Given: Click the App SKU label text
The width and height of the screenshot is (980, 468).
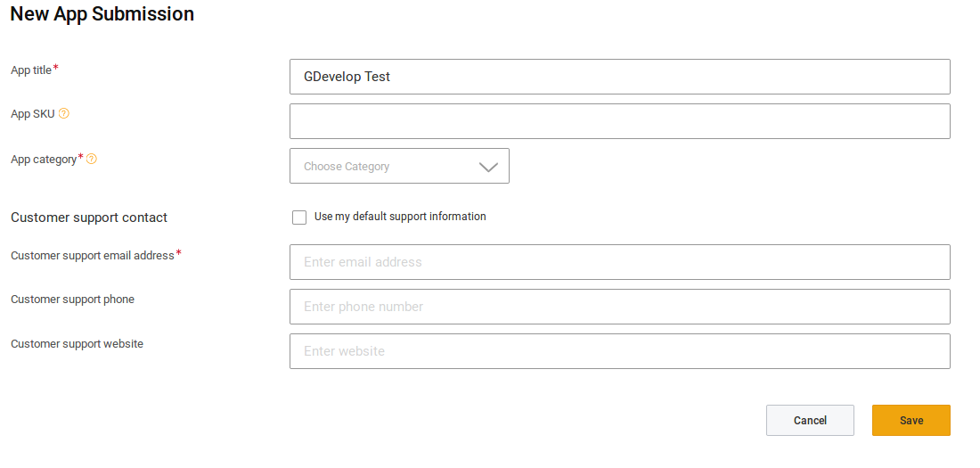Looking at the screenshot, I should point(32,114).
